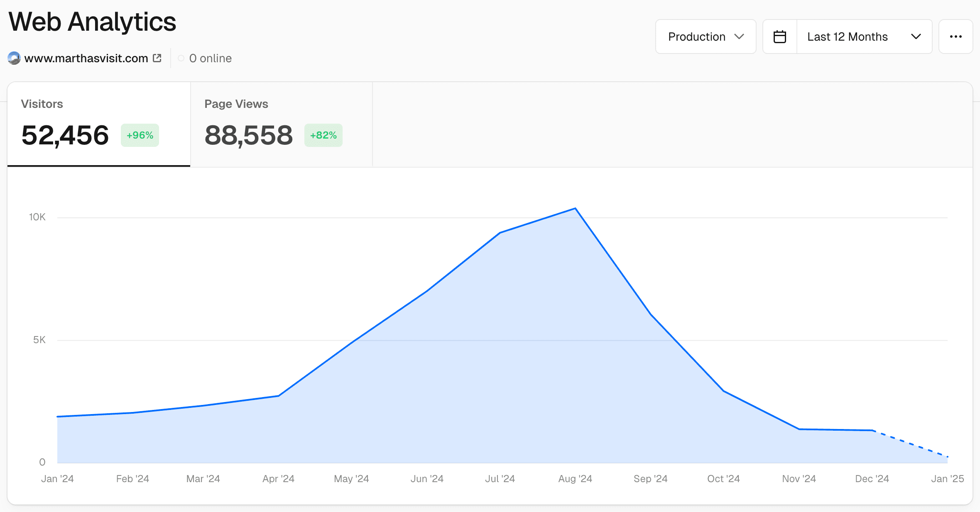Open the Production environment dropdown
Image resolution: width=980 pixels, height=512 pixels.
706,37
